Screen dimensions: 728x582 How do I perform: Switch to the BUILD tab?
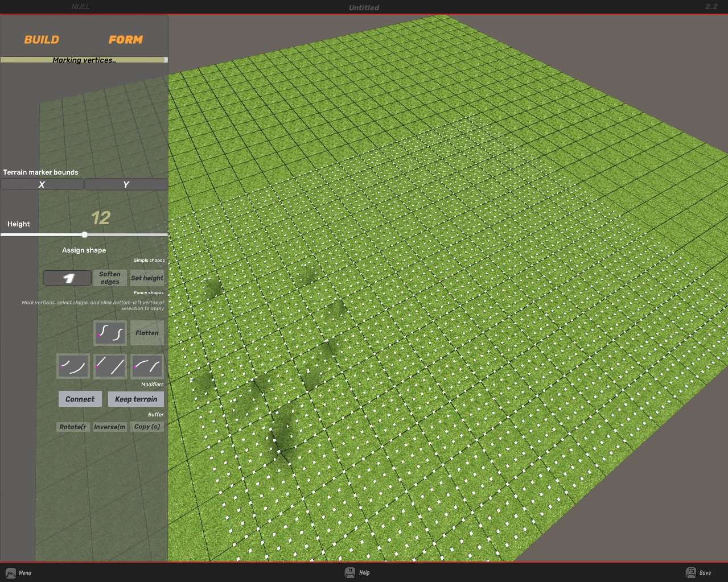pyautogui.click(x=42, y=40)
